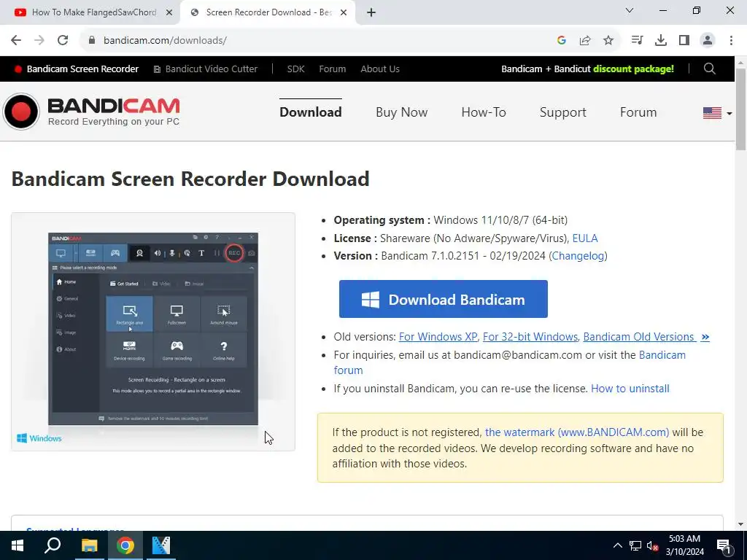Open the Buy Now nav item
Image resolution: width=747 pixels, height=560 pixels.
[402, 112]
